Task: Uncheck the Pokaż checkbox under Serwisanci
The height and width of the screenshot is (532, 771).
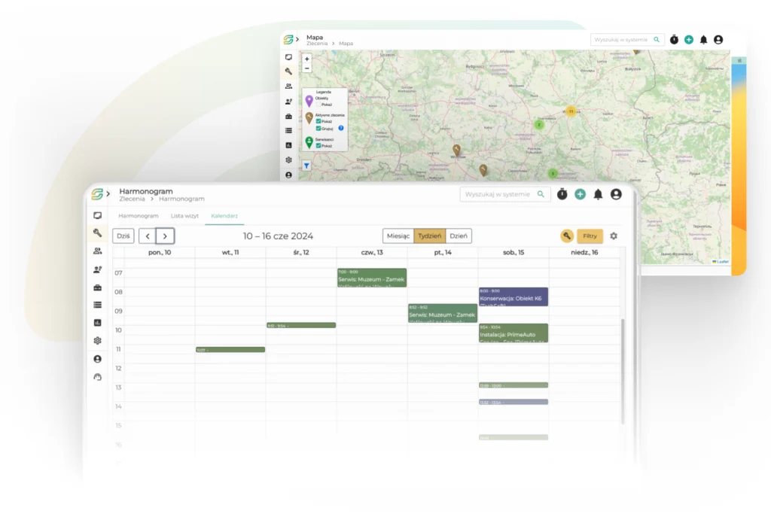Action: point(318,145)
